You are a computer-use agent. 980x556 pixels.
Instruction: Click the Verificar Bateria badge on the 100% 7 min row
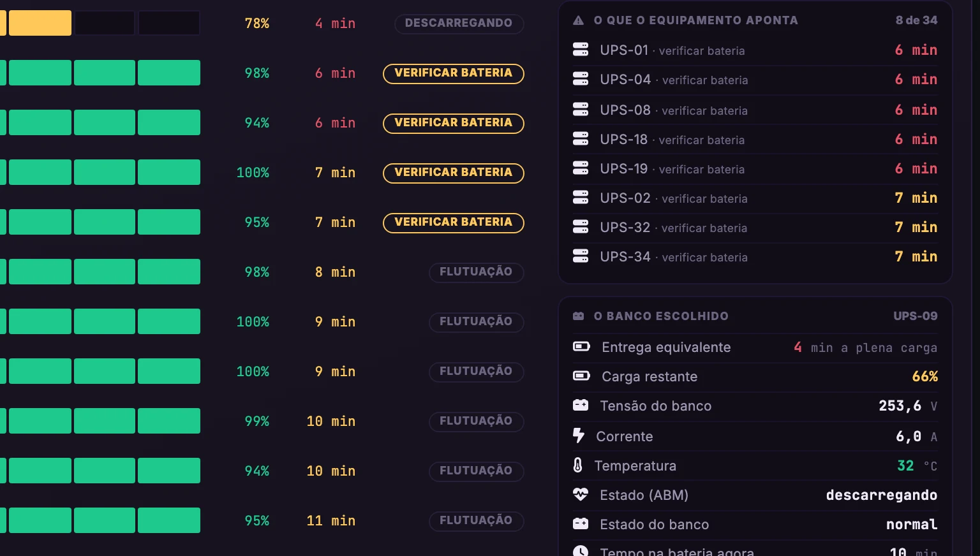pos(453,173)
